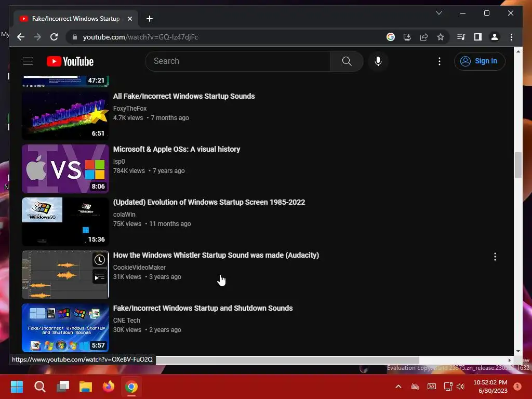Open Chrome profile menu

coord(495,37)
